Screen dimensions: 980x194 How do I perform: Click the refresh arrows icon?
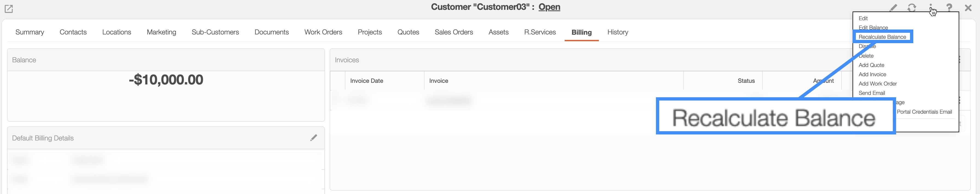(x=912, y=8)
